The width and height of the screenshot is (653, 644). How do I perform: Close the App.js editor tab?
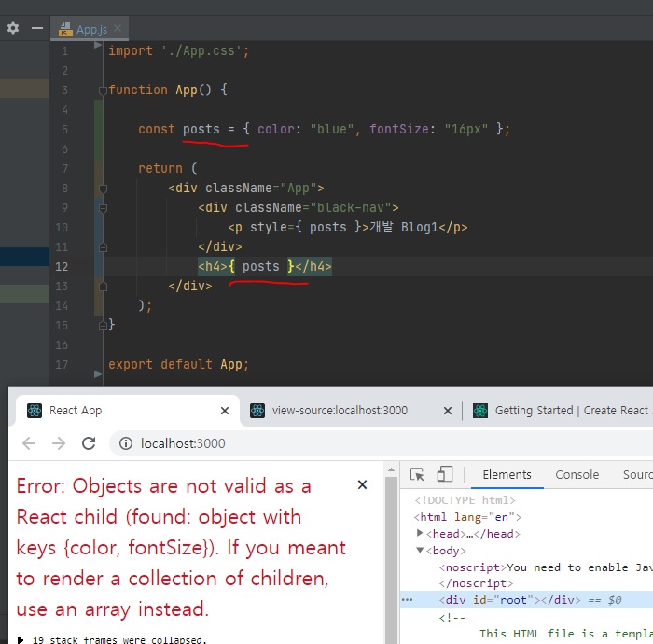pyautogui.click(x=118, y=28)
